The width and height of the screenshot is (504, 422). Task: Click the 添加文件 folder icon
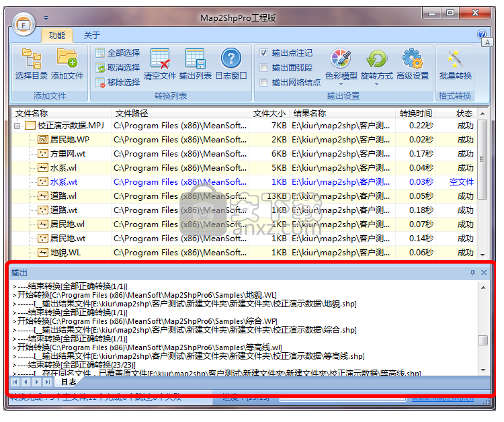point(67,58)
